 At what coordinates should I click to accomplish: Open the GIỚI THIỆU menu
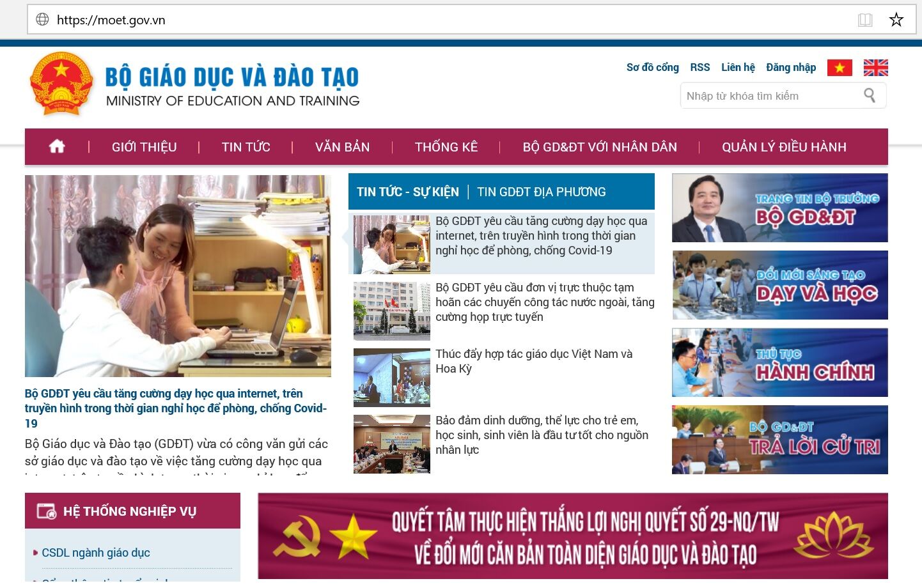pos(144,147)
